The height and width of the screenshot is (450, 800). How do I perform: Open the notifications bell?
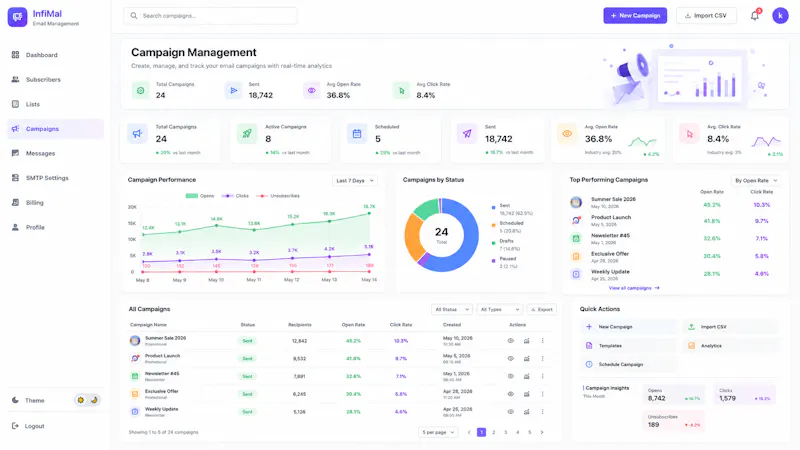coord(755,16)
